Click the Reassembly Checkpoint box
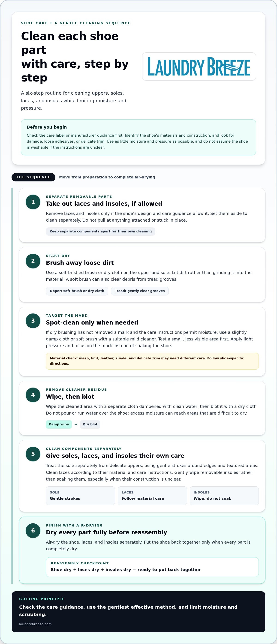The width and height of the screenshot is (277, 644). [x=152, y=567]
